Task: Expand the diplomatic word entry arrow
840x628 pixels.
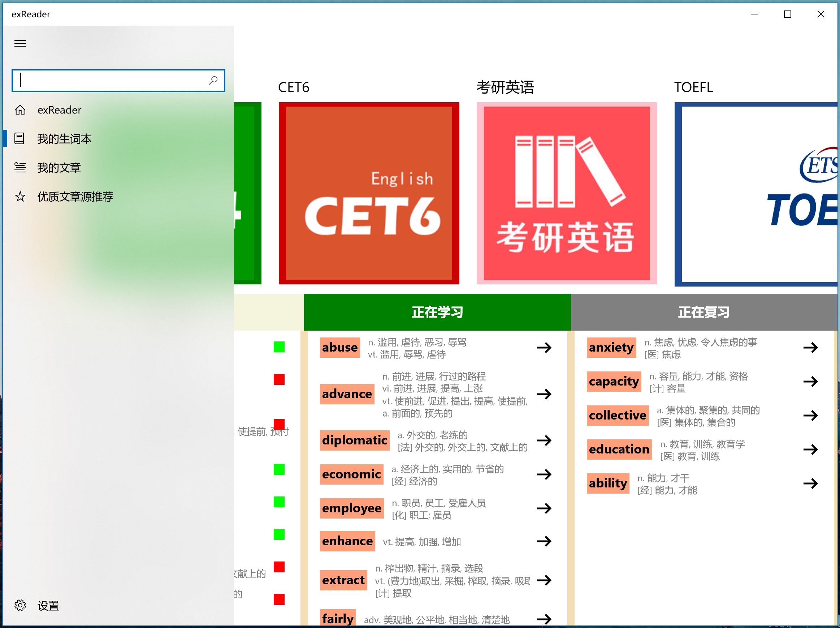Action: click(544, 440)
